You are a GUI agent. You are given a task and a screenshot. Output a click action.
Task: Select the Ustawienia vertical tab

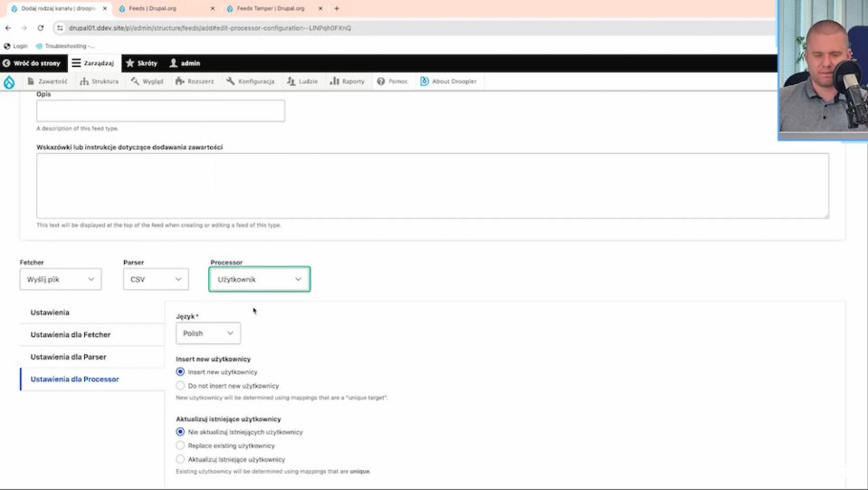point(92,312)
